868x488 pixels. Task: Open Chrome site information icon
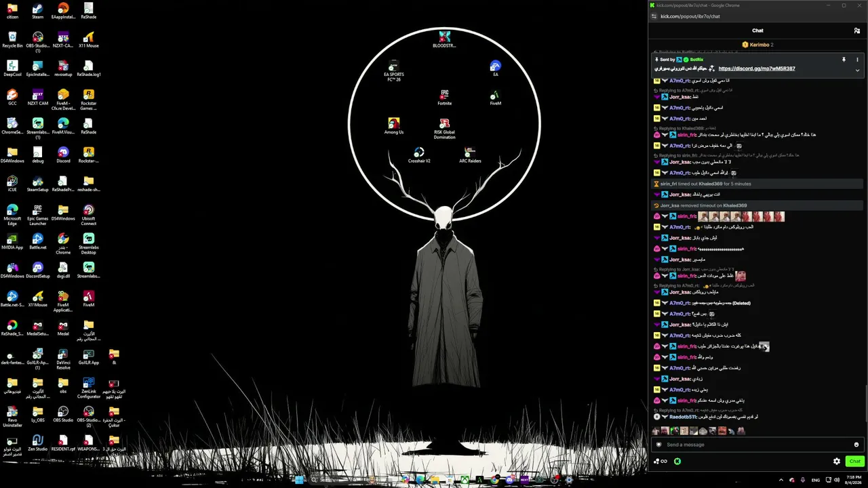[654, 16]
